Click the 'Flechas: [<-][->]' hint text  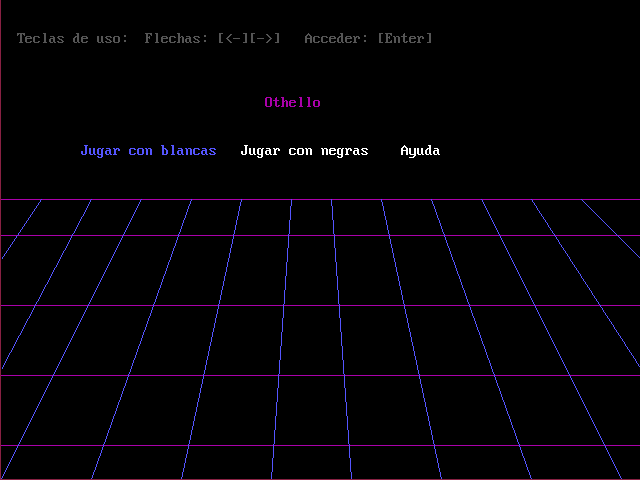click(x=212, y=38)
